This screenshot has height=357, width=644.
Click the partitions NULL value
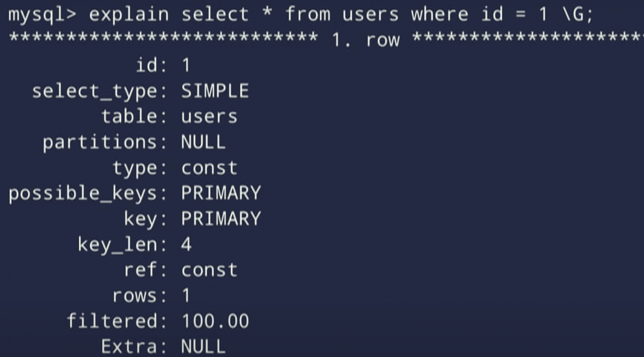[x=203, y=142]
